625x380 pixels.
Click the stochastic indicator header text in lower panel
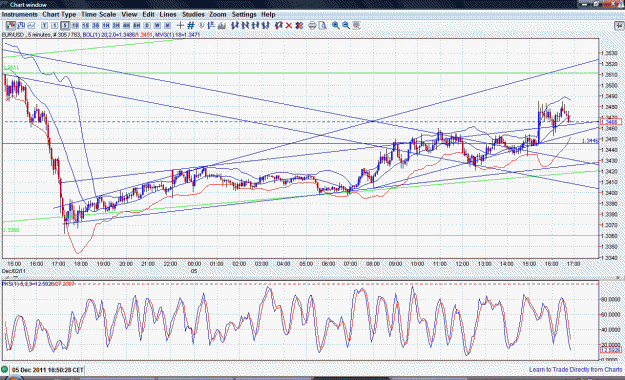[39, 284]
